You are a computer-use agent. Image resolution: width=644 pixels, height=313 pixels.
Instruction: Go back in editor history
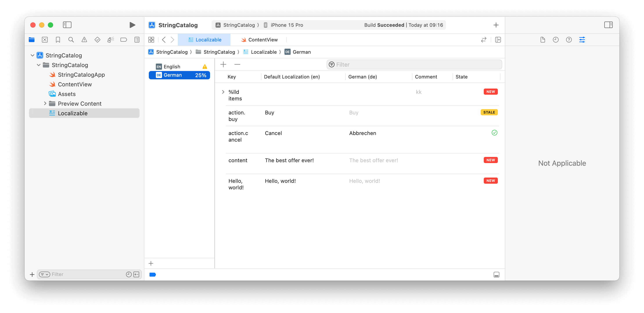pos(164,40)
